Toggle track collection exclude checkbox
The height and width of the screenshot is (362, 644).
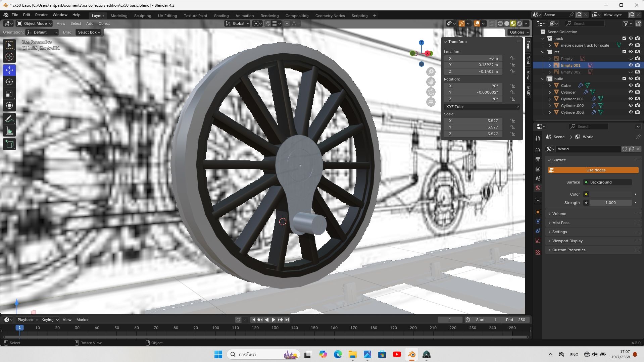click(x=624, y=38)
